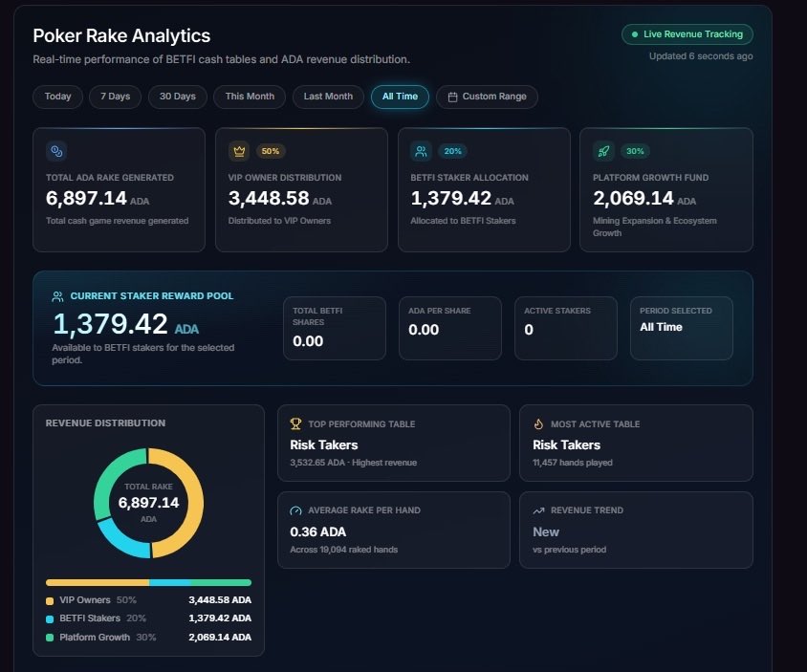Click 3,448.58 ADA legend amount
Screen dimensions: 807x672
coord(220,600)
